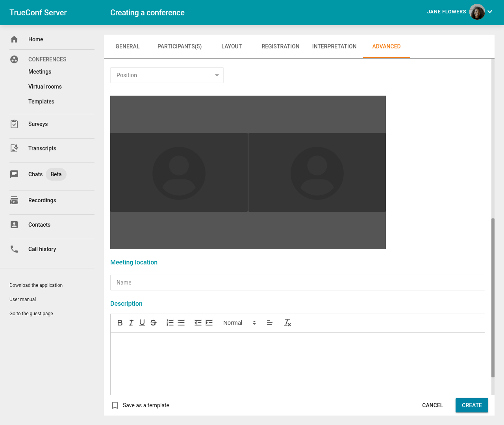The height and width of the screenshot is (425, 504).
Task: Insert a numbered list in description
Action: click(x=170, y=323)
